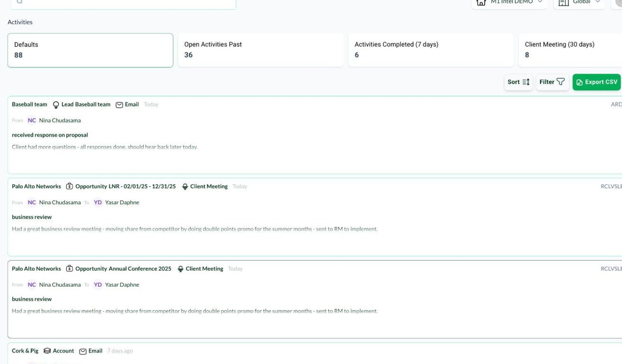Click NC avatar in LNR opportunity activity
Image resolution: width=622 pixels, height=364 pixels.
[x=32, y=202]
